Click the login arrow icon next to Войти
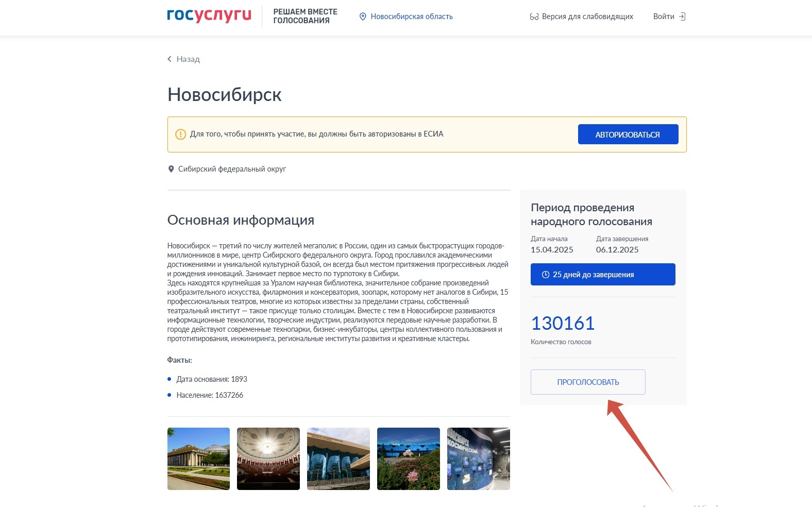This screenshot has height=507, width=812. click(x=682, y=16)
